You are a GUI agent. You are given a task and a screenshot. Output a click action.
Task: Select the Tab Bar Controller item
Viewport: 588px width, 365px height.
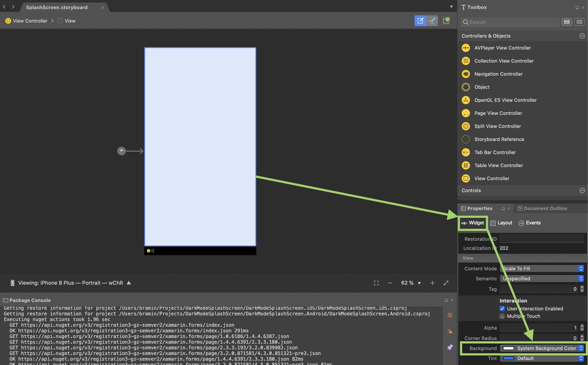pyautogui.click(x=495, y=152)
